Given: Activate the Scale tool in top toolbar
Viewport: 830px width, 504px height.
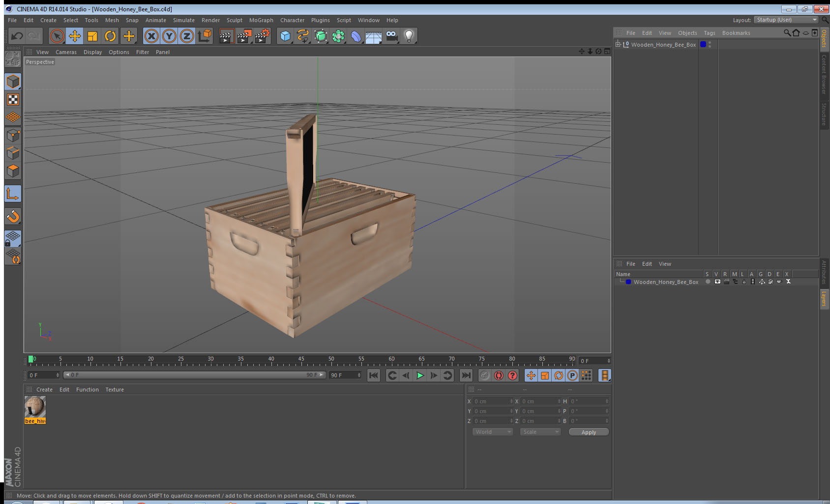Looking at the screenshot, I should [x=92, y=36].
